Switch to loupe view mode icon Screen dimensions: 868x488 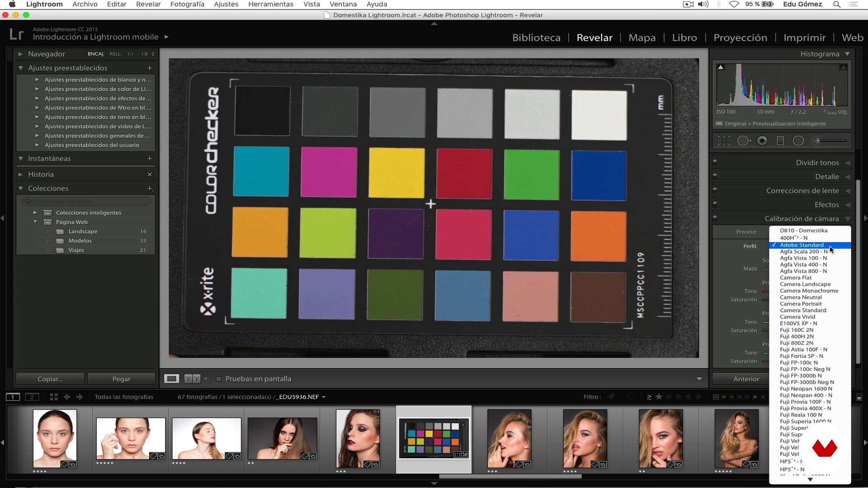coord(171,379)
